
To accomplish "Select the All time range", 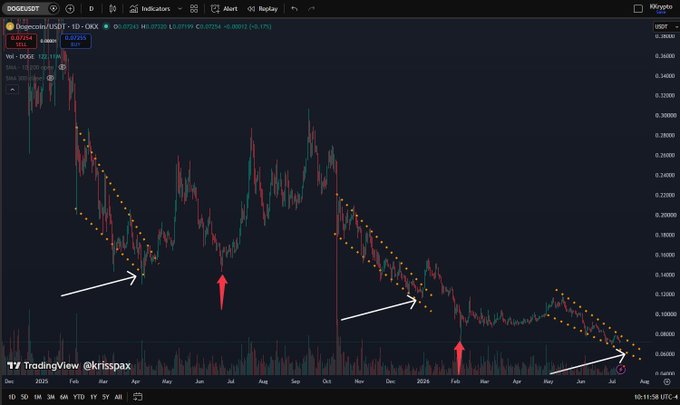I will point(118,397).
